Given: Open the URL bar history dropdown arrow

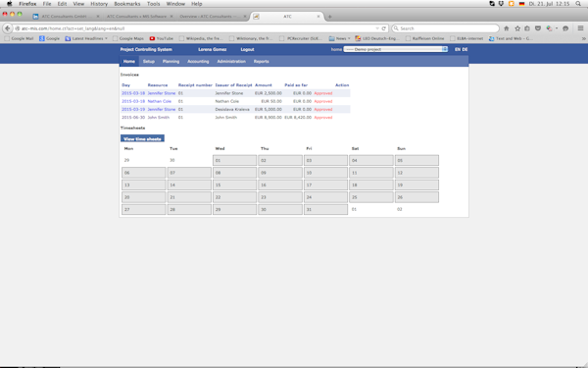Looking at the screenshot, I should tap(377, 28).
